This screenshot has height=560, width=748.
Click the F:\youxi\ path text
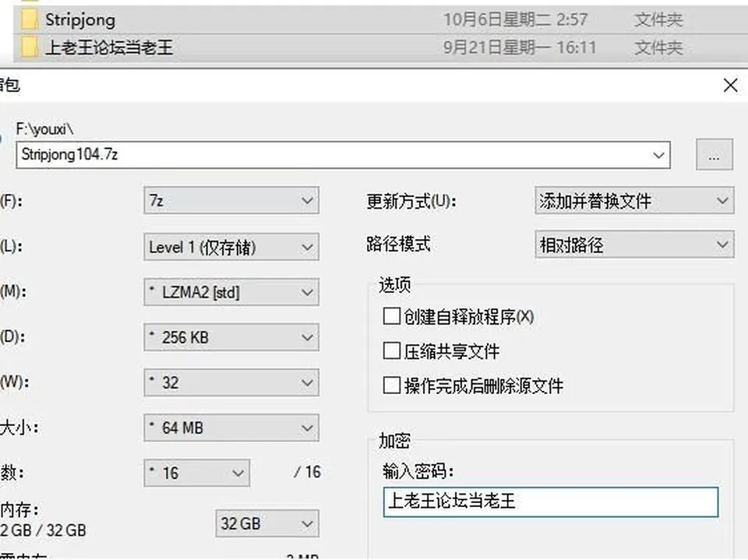(x=45, y=129)
